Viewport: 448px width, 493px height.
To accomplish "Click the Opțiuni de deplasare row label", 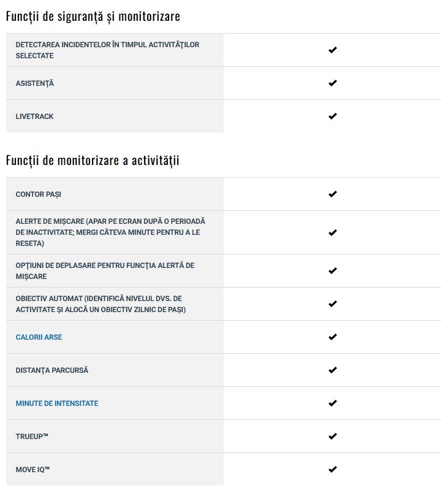I will click(x=105, y=270).
